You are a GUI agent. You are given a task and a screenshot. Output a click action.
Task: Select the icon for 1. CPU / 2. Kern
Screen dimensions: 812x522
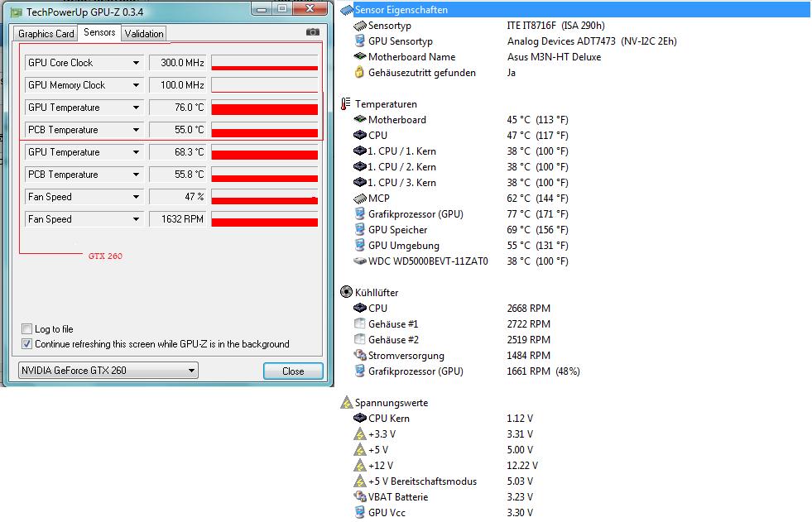point(360,166)
